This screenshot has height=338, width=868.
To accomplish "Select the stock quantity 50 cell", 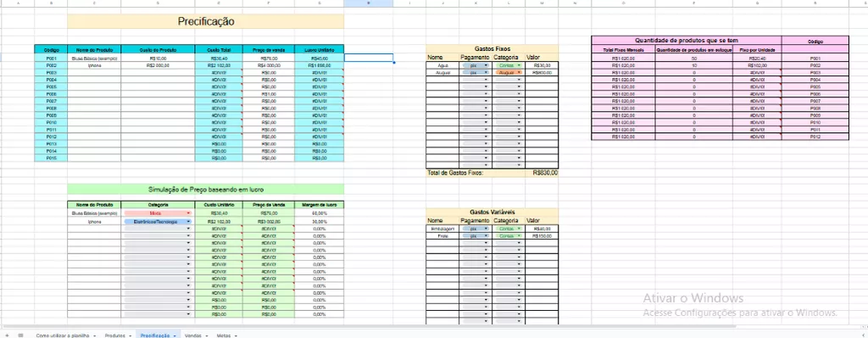I will point(693,58).
